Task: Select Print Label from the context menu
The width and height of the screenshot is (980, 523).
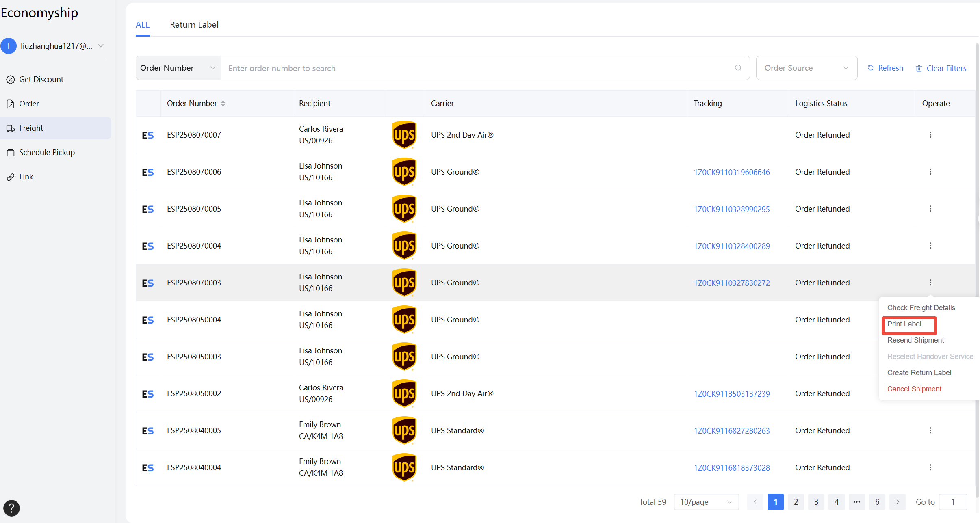Action: pos(904,324)
